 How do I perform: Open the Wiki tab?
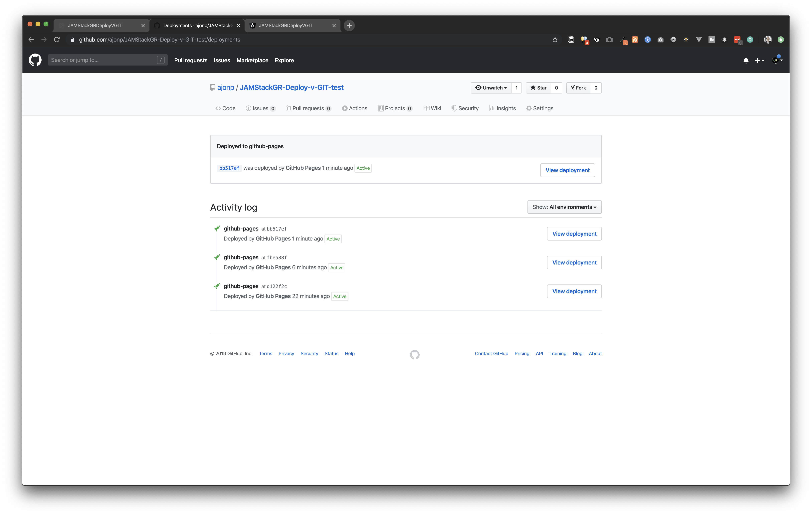pyautogui.click(x=432, y=108)
